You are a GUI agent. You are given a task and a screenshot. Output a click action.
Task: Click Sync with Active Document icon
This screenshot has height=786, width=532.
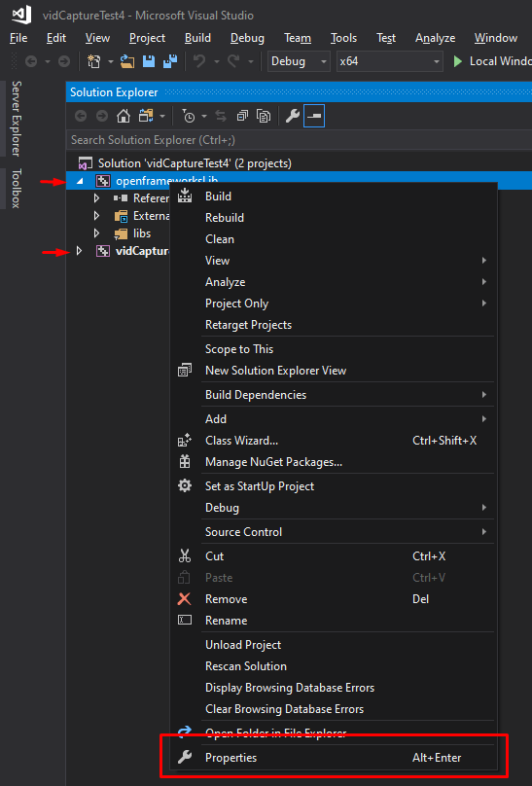pos(221,117)
